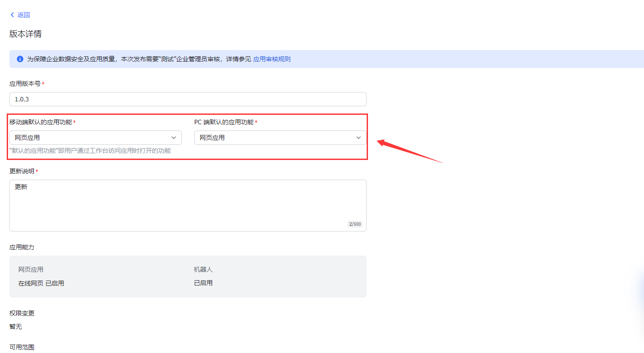Click the 更新说明 field label

click(x=22, y=171)
